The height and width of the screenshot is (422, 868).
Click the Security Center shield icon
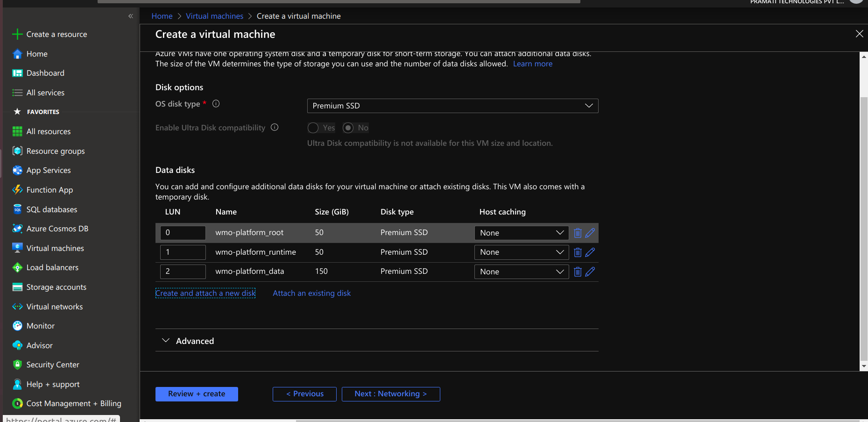coord(17,365)
